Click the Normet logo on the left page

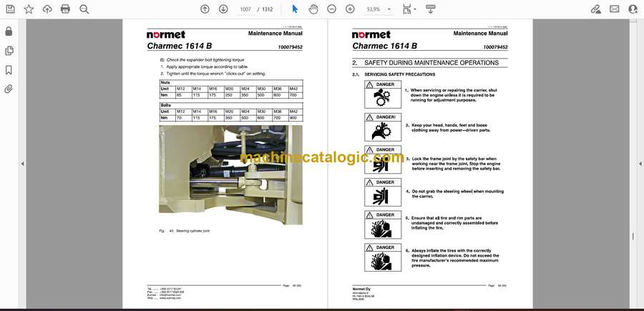point(166,34)
